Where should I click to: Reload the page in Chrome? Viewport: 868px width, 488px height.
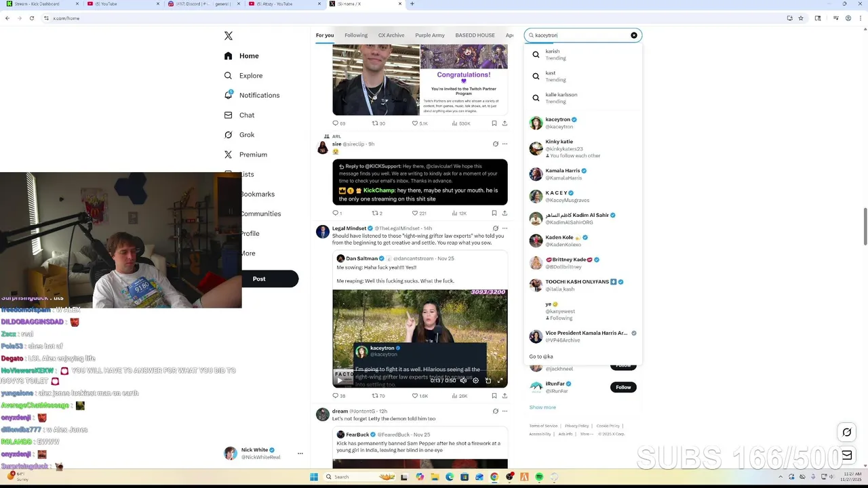click(x=32, y=18)
